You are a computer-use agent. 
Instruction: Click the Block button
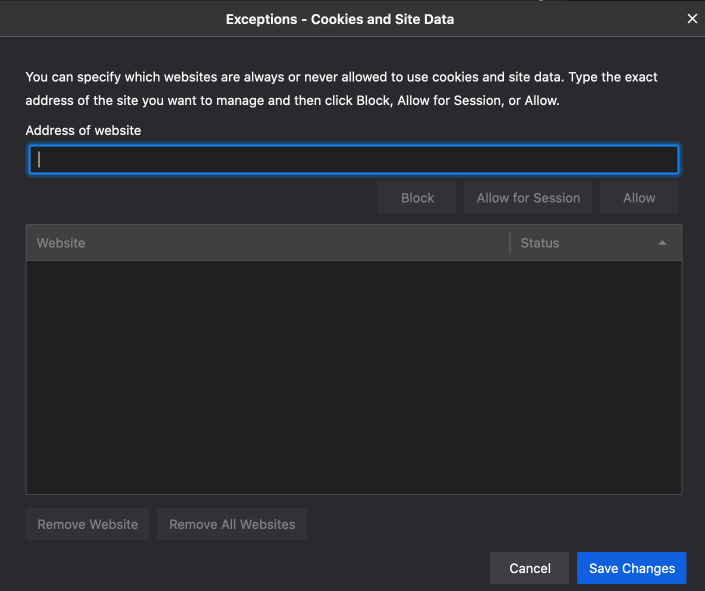click(x=417, y=198)
